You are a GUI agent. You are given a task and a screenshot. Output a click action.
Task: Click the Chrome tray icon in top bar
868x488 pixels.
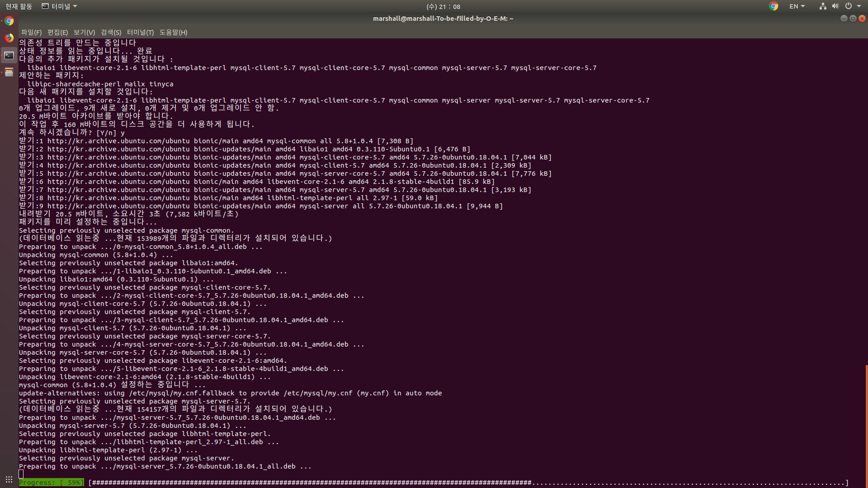pos(774,6)
